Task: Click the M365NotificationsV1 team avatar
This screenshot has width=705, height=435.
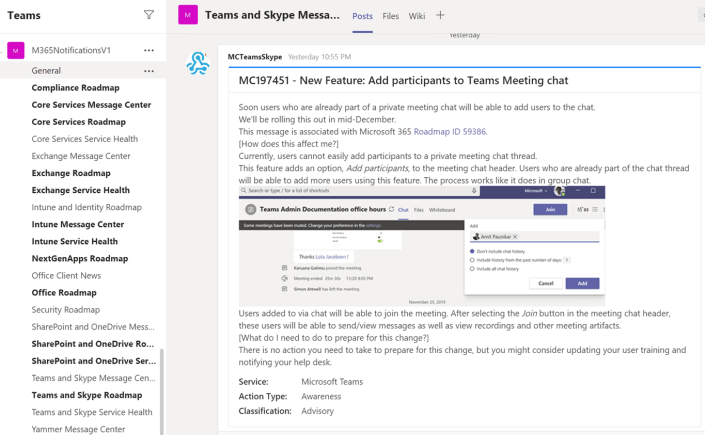Action: pos(15,50)
